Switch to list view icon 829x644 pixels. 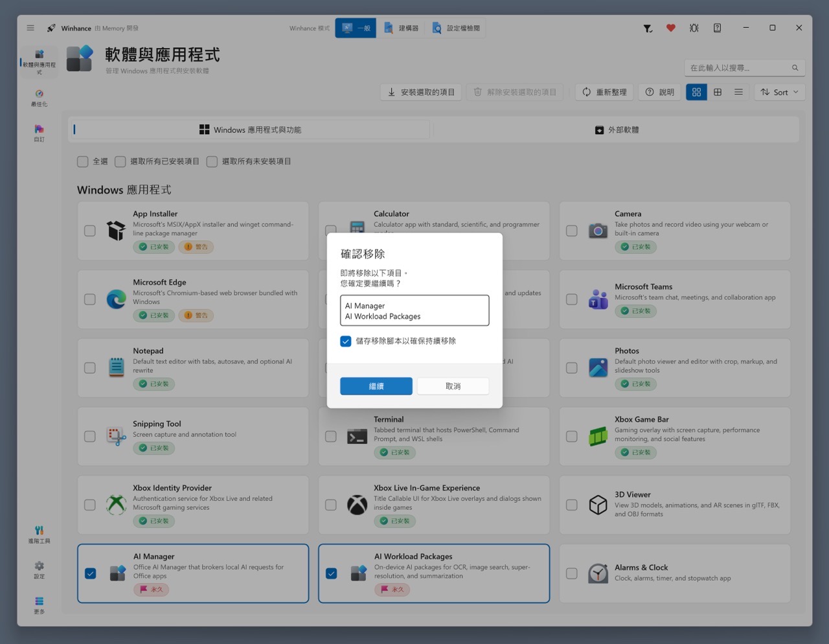738,92
